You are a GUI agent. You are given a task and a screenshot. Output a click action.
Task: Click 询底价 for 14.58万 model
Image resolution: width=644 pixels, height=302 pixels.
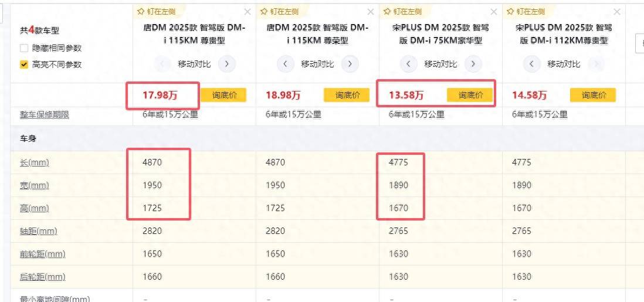[x=593, y=95]
